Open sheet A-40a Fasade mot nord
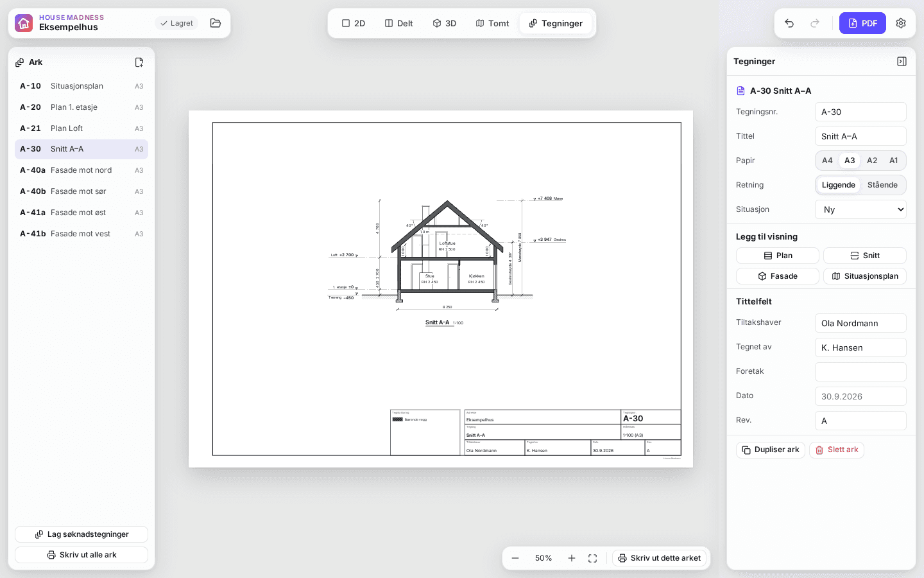The image size is (924, 578). pos(81,170)
